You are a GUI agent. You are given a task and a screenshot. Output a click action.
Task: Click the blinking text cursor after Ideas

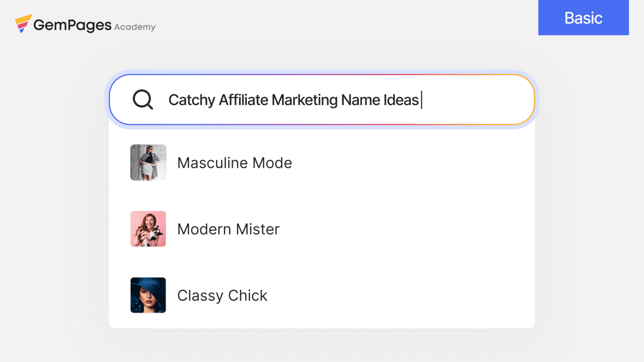(x=422, y=100)
